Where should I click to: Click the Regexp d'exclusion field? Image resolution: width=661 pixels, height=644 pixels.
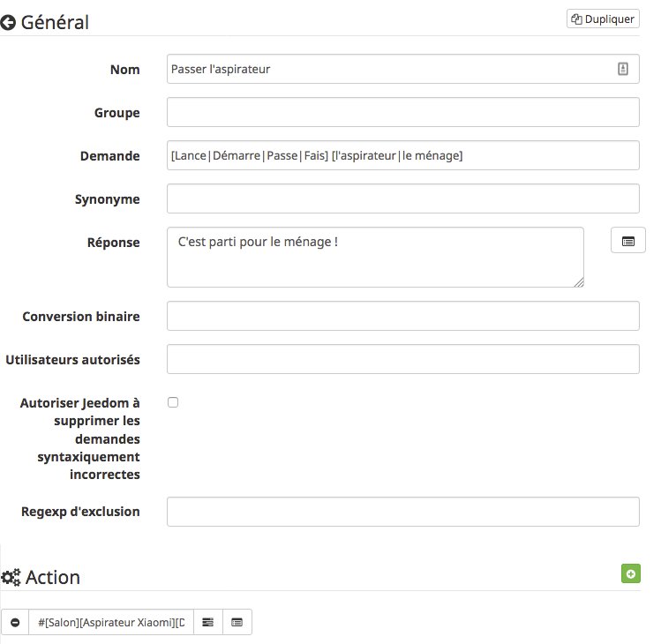tap(403, 512)
